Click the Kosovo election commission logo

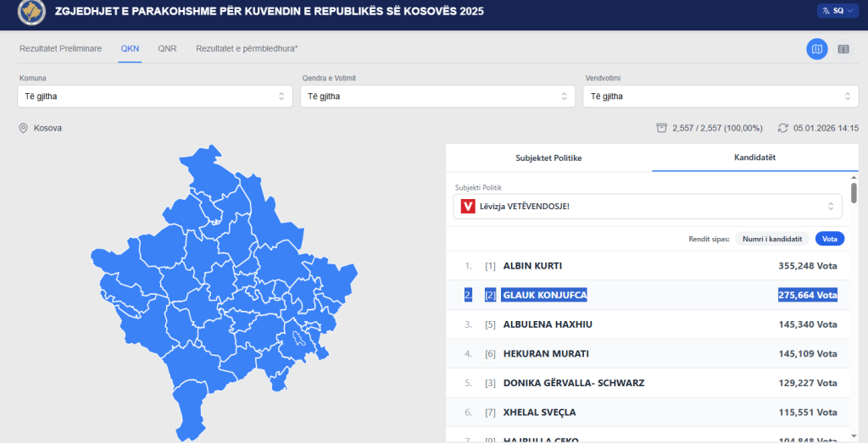tap(31, 11)
